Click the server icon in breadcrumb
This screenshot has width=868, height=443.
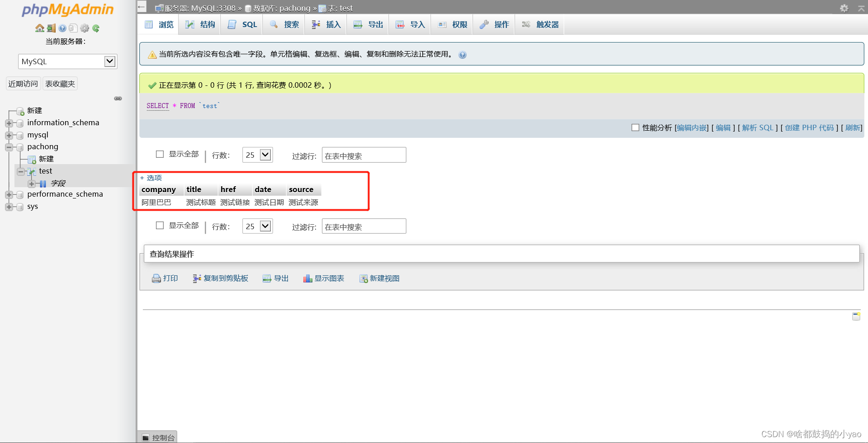click(x=159, y=8)
